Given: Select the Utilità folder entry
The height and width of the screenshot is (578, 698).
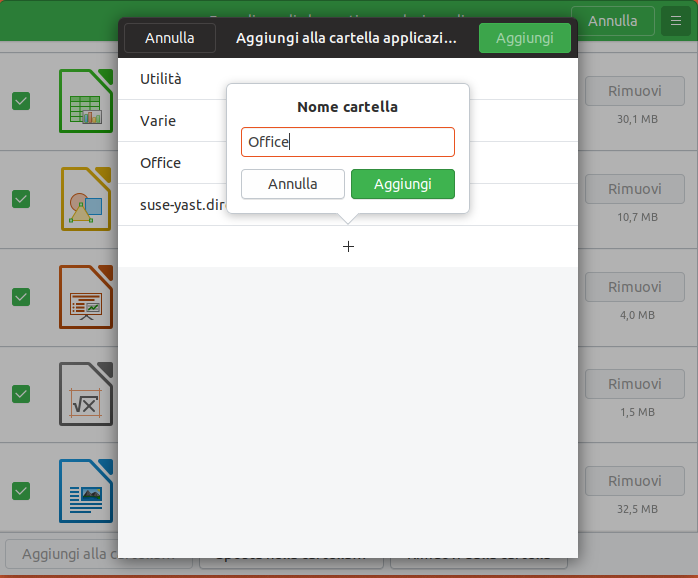Looking at the screenshot, I should click(161, 78).
